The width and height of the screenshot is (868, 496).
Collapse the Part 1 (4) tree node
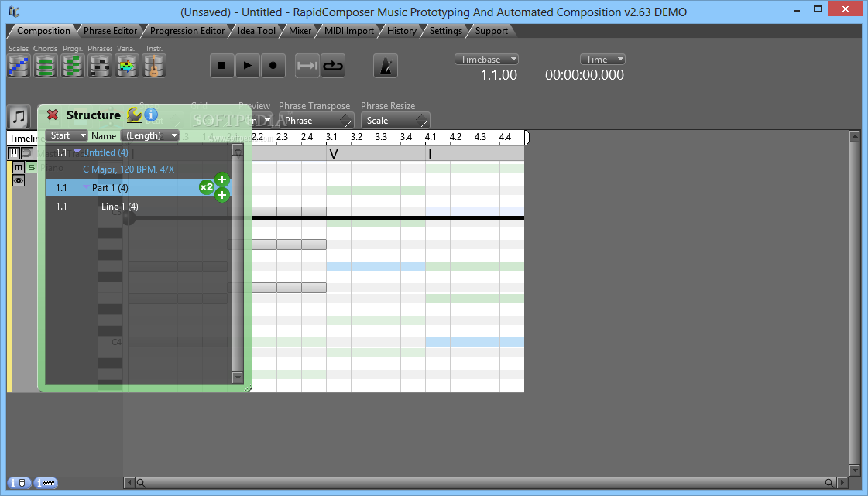point(86,187)
